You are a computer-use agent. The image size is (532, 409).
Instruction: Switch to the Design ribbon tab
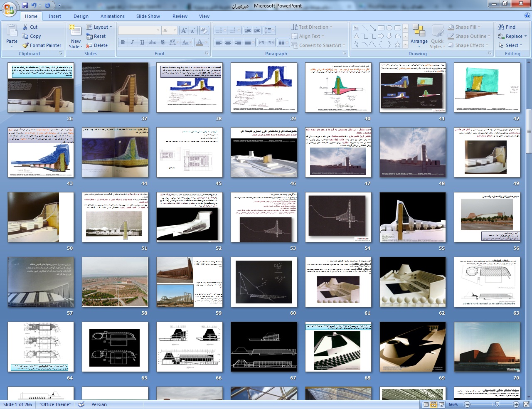pos(81,16)
